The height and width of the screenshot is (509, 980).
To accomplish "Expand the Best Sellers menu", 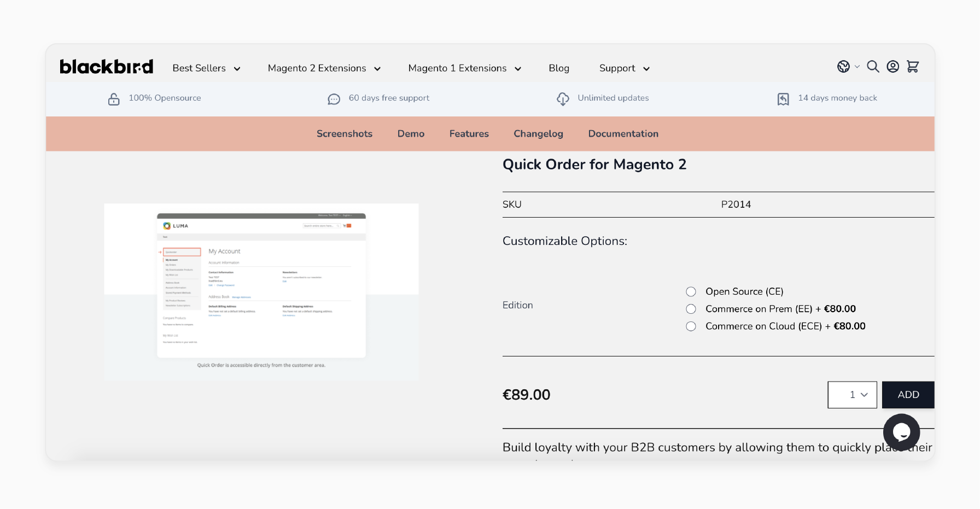I will 206,68.
